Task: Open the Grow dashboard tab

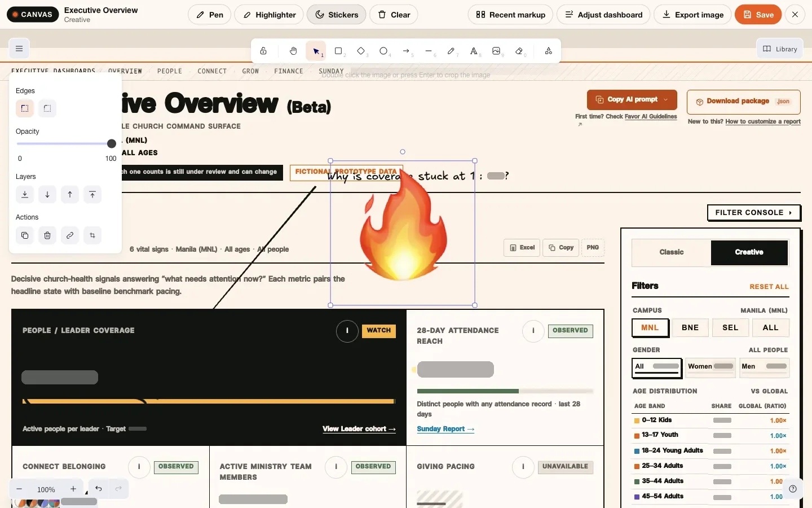Action: click(250, 71)
